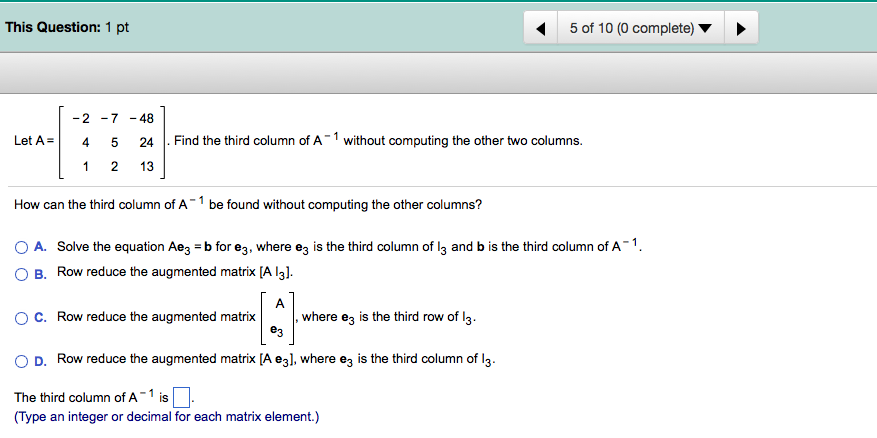The width and height of the screenshot is (877, 438).
Task: Choose radio button B, row reduce [A I3]
Action: [x=21, y=274]
